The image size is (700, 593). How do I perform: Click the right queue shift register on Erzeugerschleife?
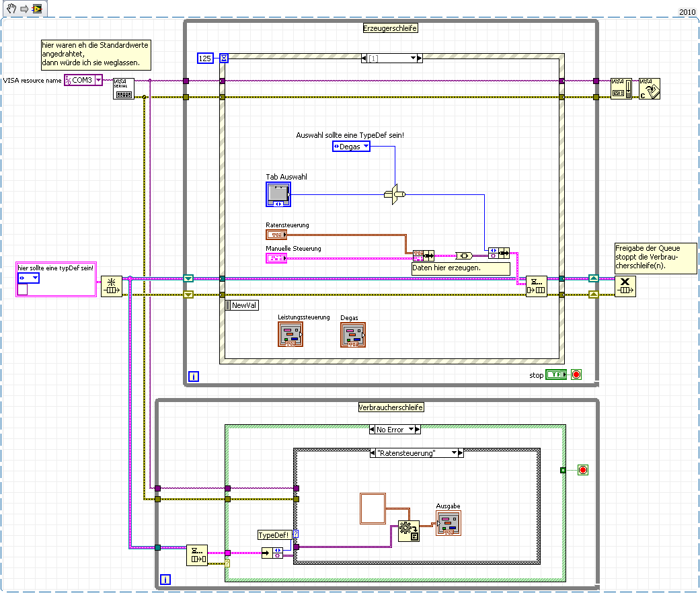(593, 278)
